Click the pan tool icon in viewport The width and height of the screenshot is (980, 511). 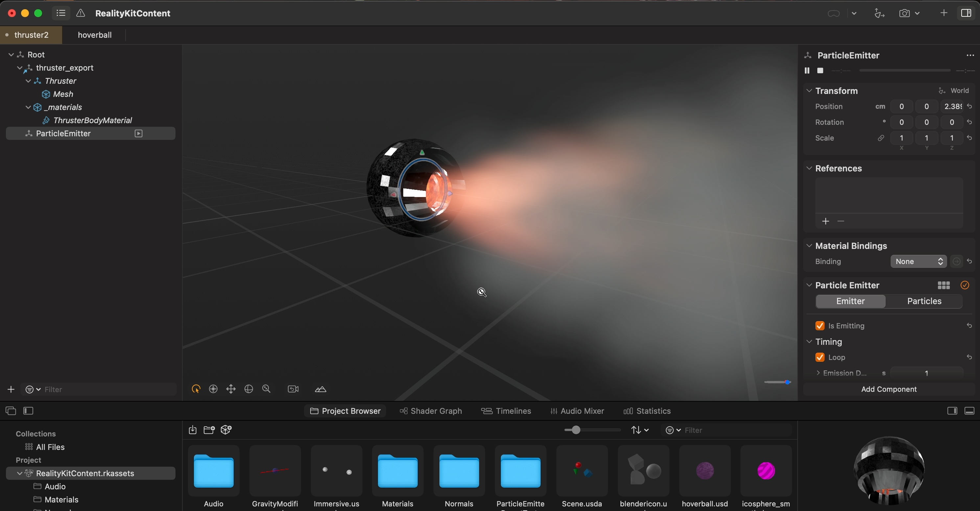click(231, 389)
